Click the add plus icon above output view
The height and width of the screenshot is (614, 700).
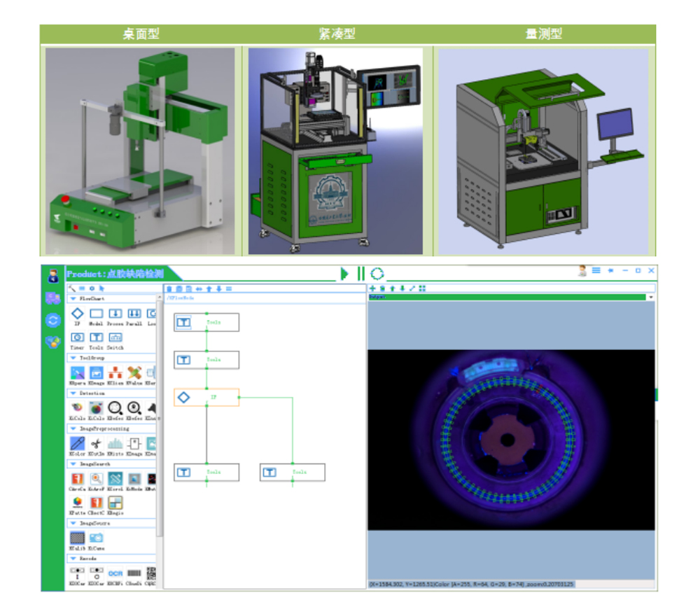click(372, 288)
